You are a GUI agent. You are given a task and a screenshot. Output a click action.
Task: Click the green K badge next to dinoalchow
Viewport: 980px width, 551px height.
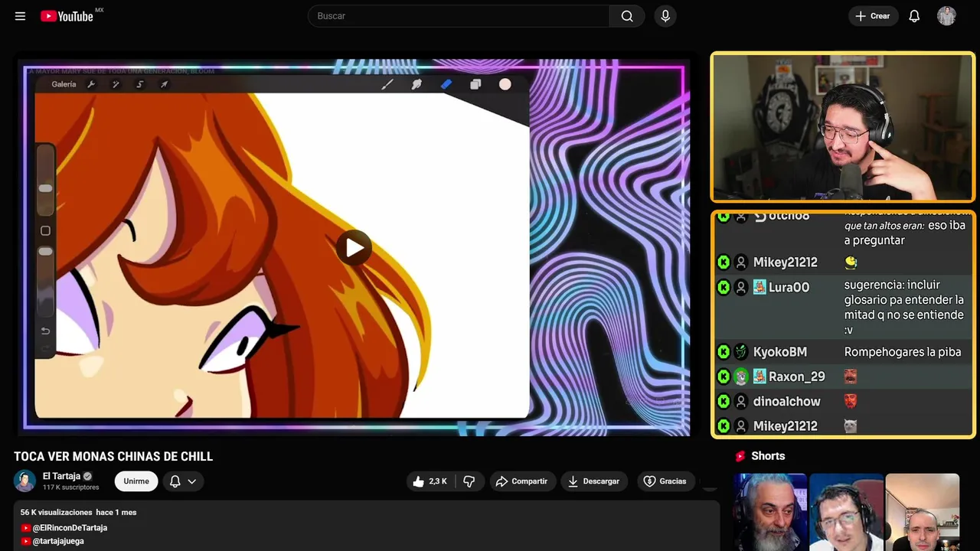(724, 401)
